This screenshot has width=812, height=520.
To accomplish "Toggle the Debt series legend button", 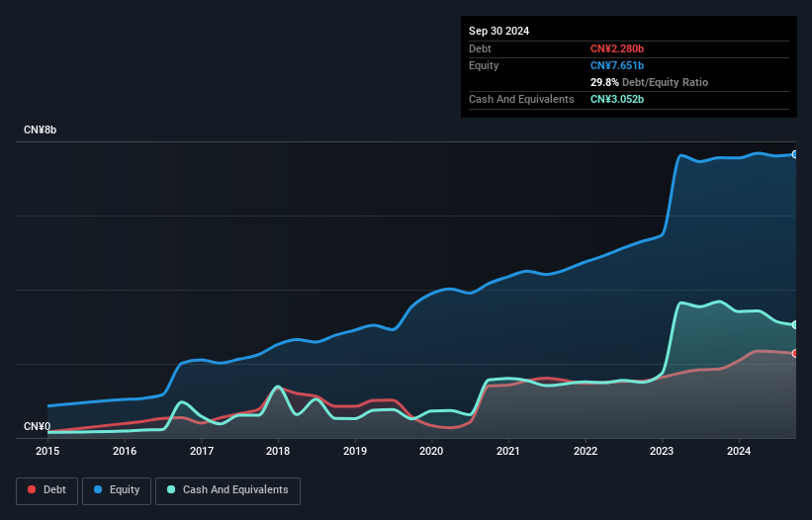I will tap(47, 490).
